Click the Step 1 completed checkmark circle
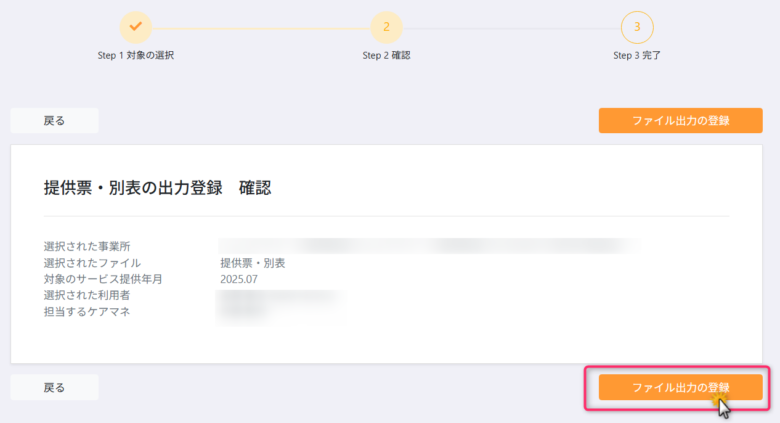The height and width of the screenshot is (423, 780). click(x=136, y=27)
